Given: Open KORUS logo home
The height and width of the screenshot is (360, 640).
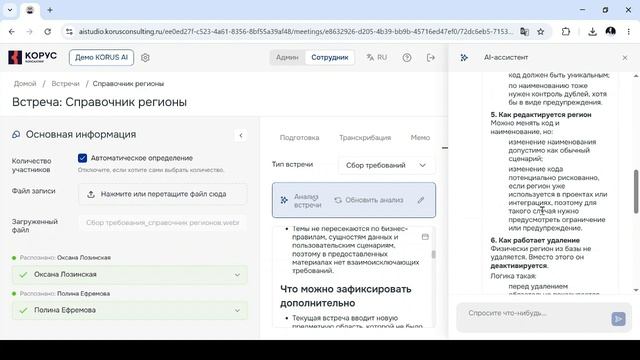Looking at the screenshot, I should pos(32,57).
